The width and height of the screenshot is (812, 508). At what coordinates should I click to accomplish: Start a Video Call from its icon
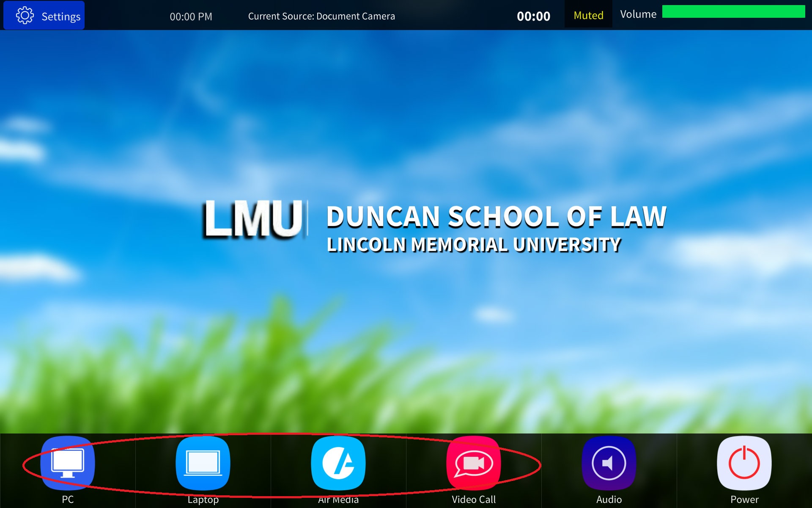click(x=474, y=463)
